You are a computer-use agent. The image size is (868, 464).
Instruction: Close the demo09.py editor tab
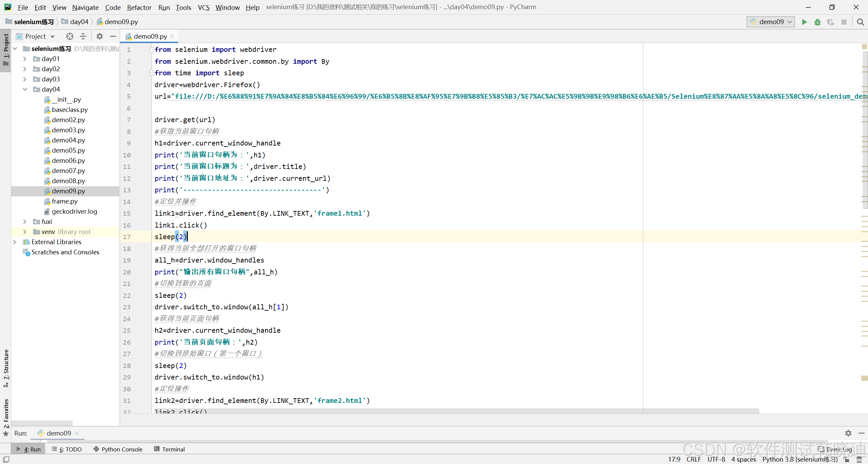pos(172,36)
